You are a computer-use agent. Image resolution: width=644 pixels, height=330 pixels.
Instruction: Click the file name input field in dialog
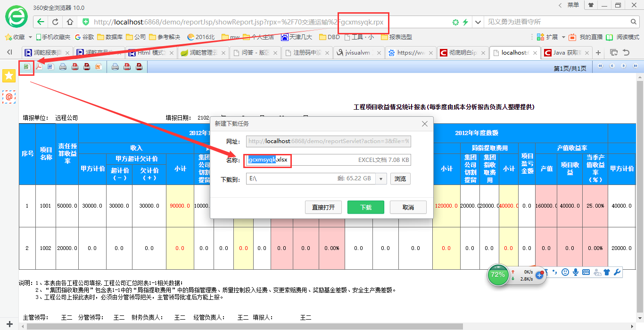point(327,160)
